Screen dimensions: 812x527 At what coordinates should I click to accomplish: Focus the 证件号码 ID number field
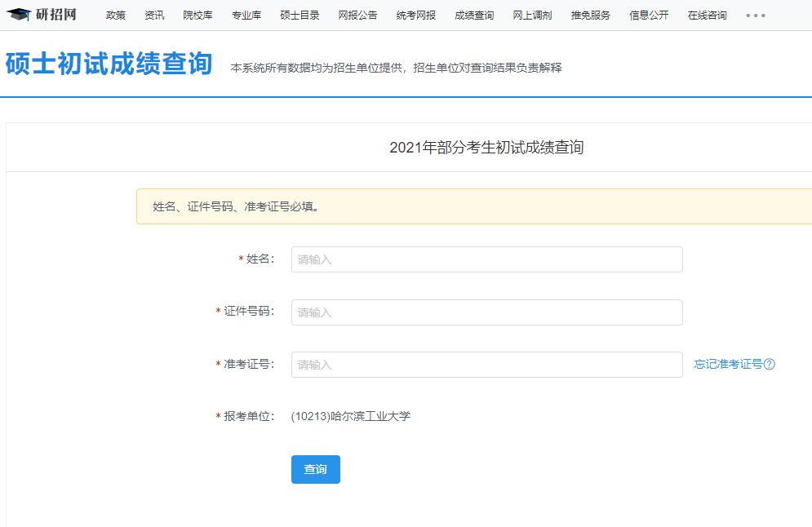486,312
